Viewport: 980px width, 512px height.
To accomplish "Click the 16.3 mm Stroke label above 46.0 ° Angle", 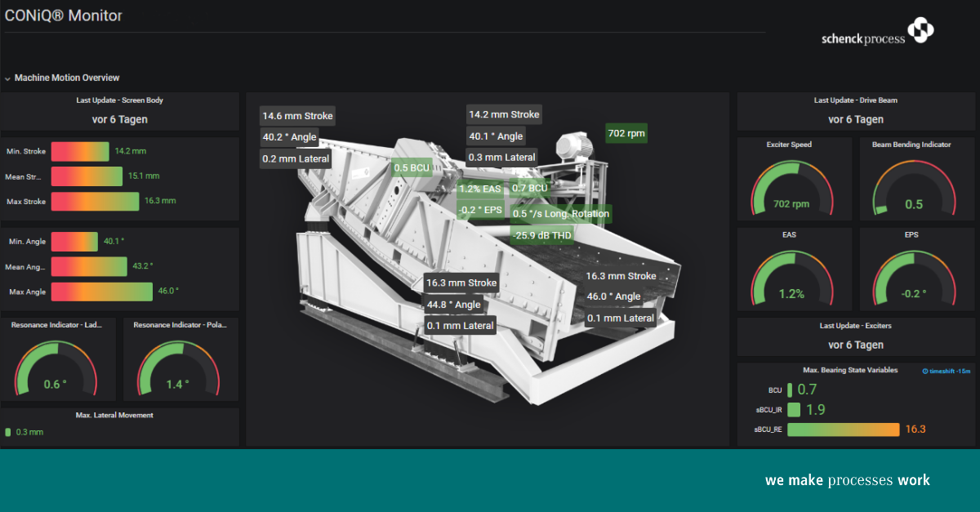I will (x=621, y=276).
